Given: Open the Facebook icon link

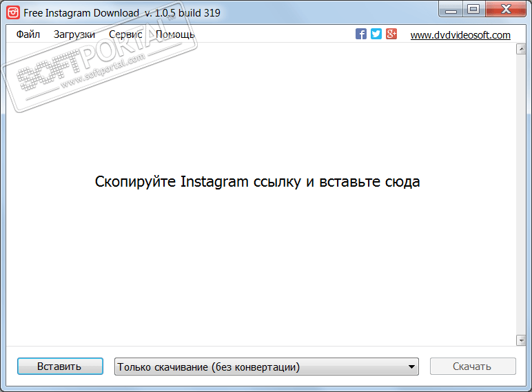Looking at the screenshot, I should click(360, 34).
